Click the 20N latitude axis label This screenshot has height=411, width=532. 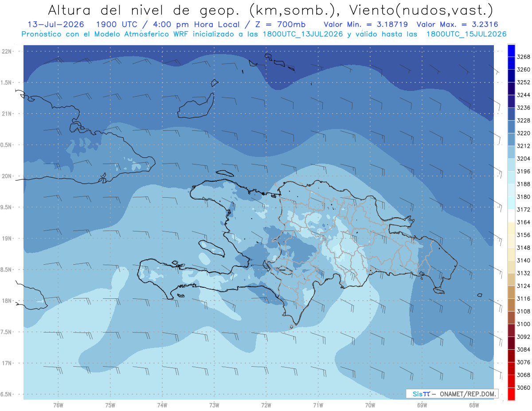click(7, 176)
